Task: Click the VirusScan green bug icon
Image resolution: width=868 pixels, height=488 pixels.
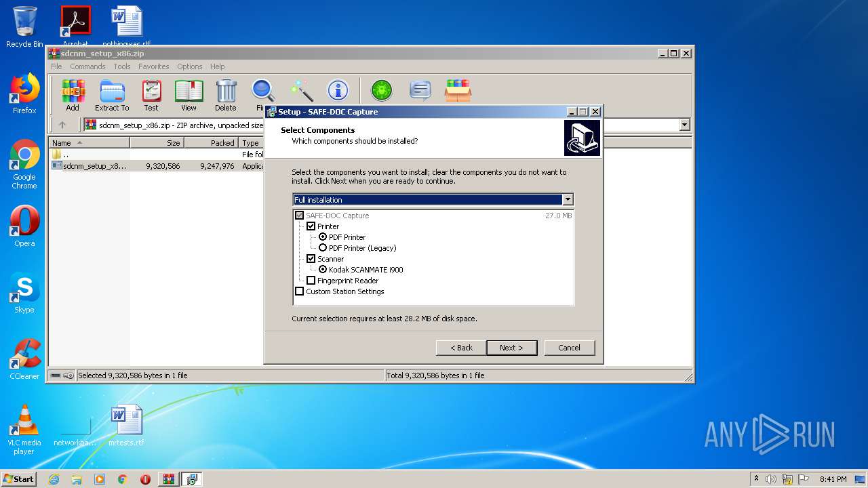Action: coord(382,90)
